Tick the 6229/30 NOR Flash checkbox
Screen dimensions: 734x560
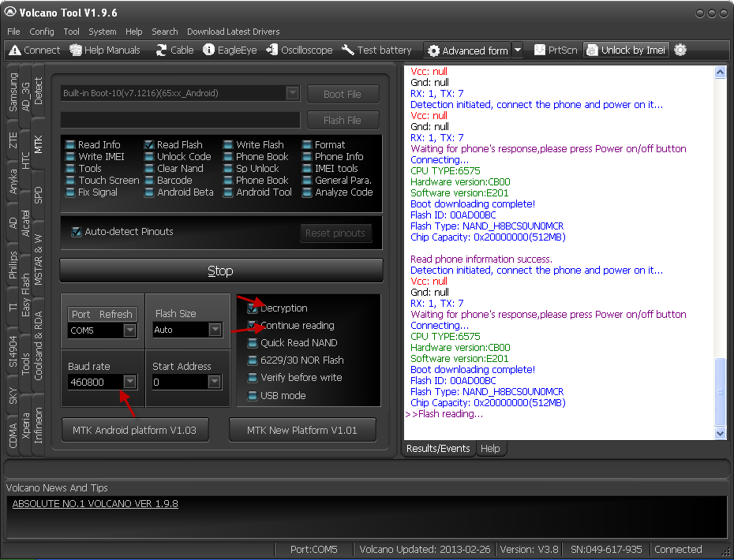[x=253, y=360]
